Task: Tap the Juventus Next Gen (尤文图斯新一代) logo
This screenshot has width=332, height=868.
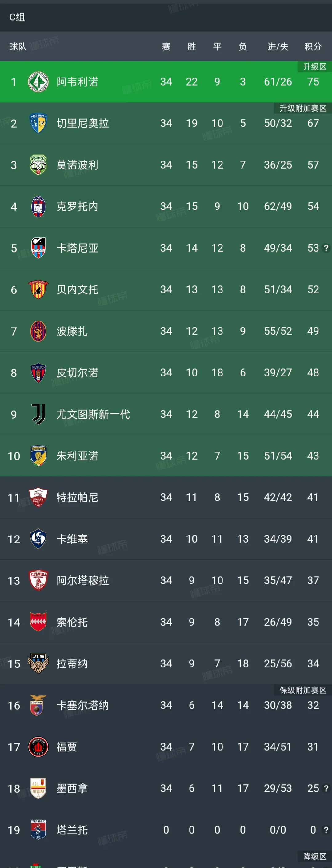Action: (38, 414)
